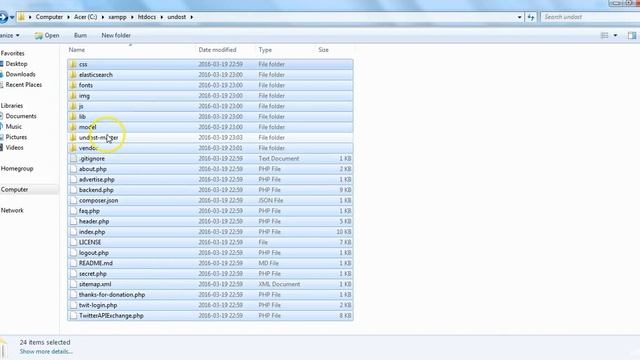Select thanks-for-donation.php file name
640x360 pixels.
(x=112, y=295)
